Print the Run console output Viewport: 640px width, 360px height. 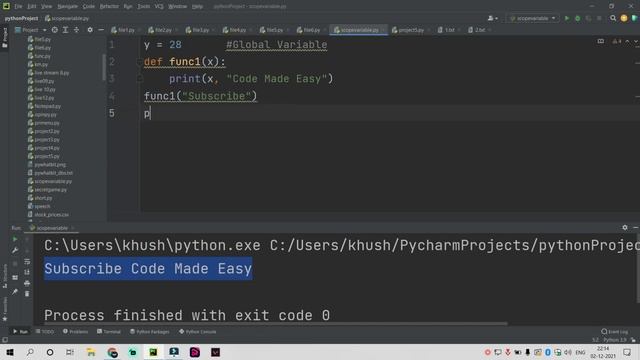[27, 283]
